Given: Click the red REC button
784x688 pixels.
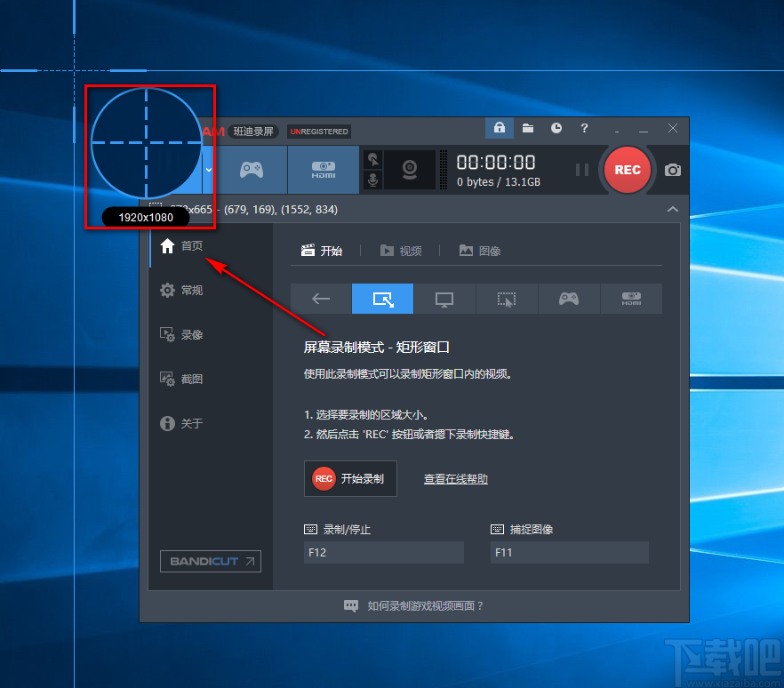Looking at the screenshot, I should pyautogui.click(x=627, y=170).
